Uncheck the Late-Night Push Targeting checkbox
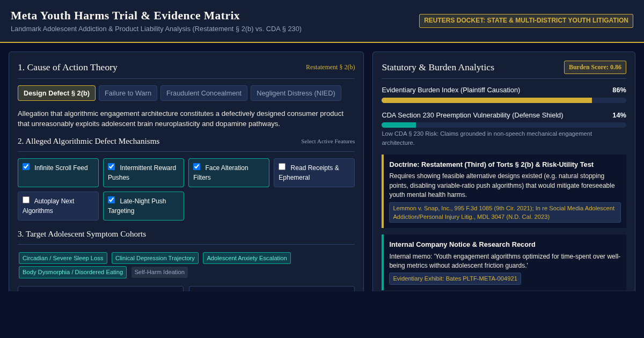The image size is (644, 338). (x=111, y=200)
